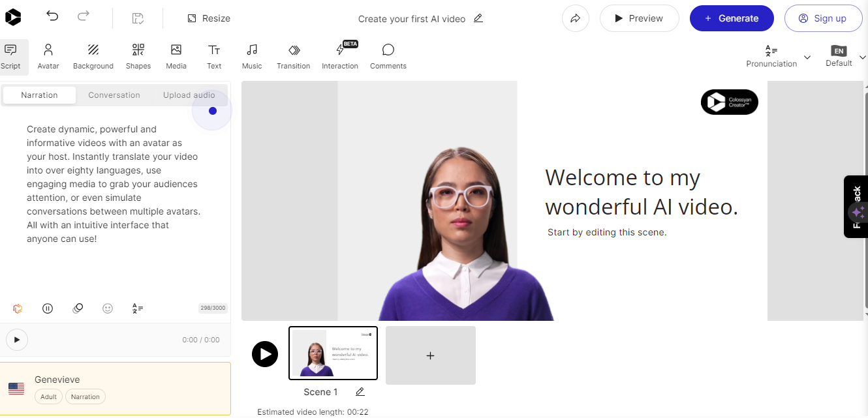Open the Sign up dialog
The height and width of the screenshot is (418, 868).
[823, 18]
